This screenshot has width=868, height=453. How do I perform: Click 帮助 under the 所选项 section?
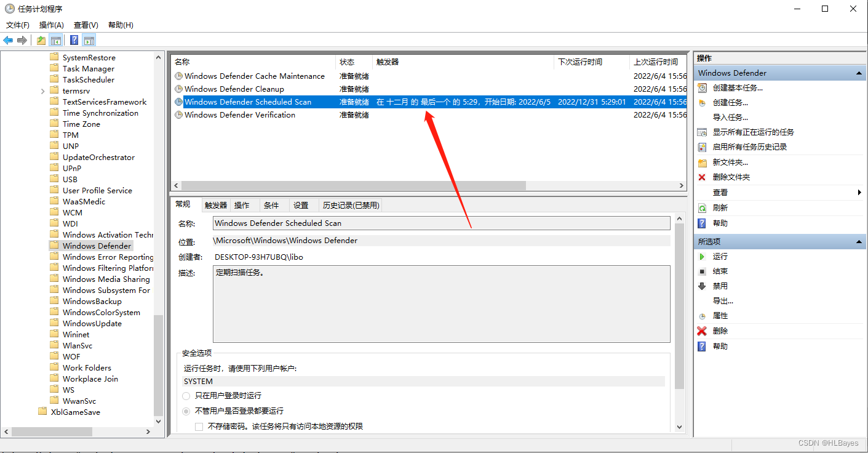tap(720, 347)
